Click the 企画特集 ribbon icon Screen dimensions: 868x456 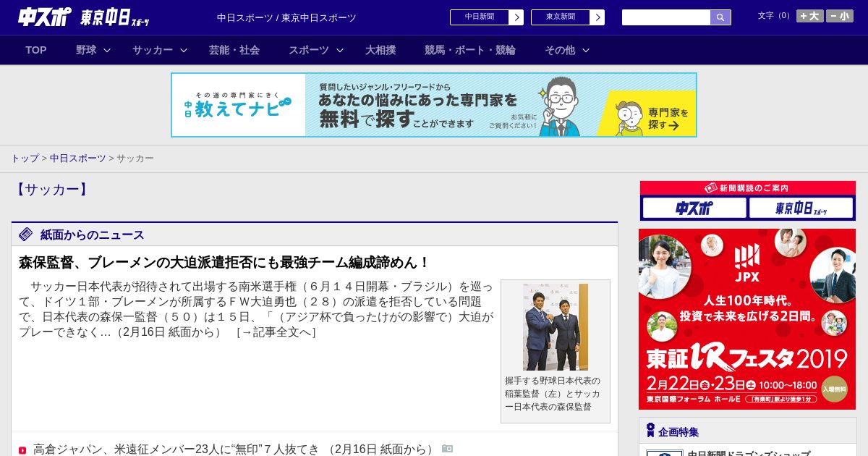pos(650,431)
